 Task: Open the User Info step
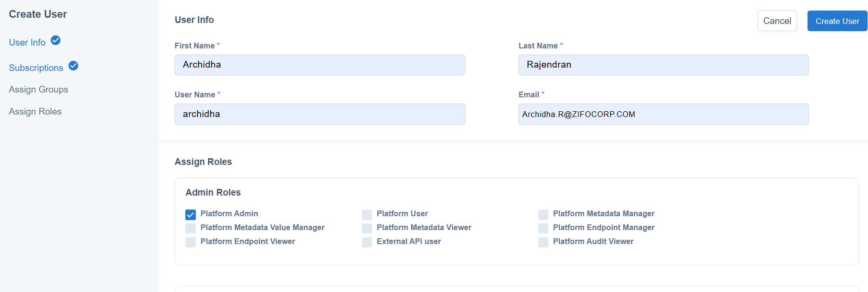[x=27, y=42]
